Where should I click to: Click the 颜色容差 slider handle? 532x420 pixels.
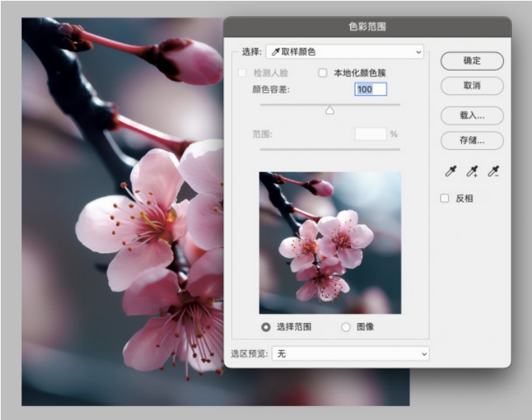click(330, 110)
